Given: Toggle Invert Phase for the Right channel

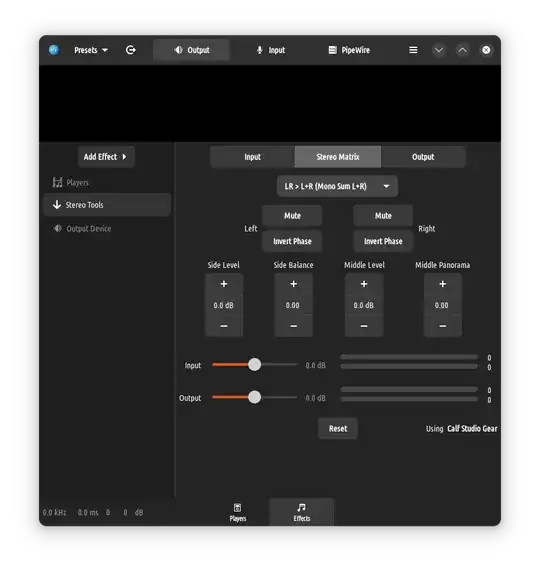Looking at the screenshot, I should coord(383,241).
